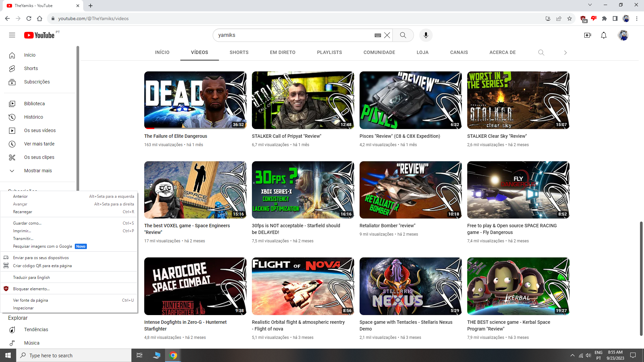The width and height of the screenshot is (644, 362).
Task: Open the Chrome extensions puzzle icon
Action: pos(604,18)
